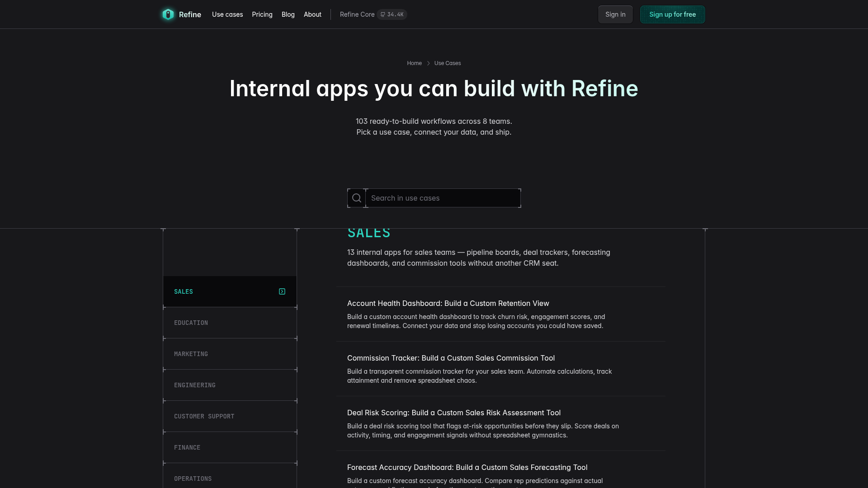This screenshot has height=488, width=868.
Task: Select the Marketing category
Action: (x=230, y=354)
